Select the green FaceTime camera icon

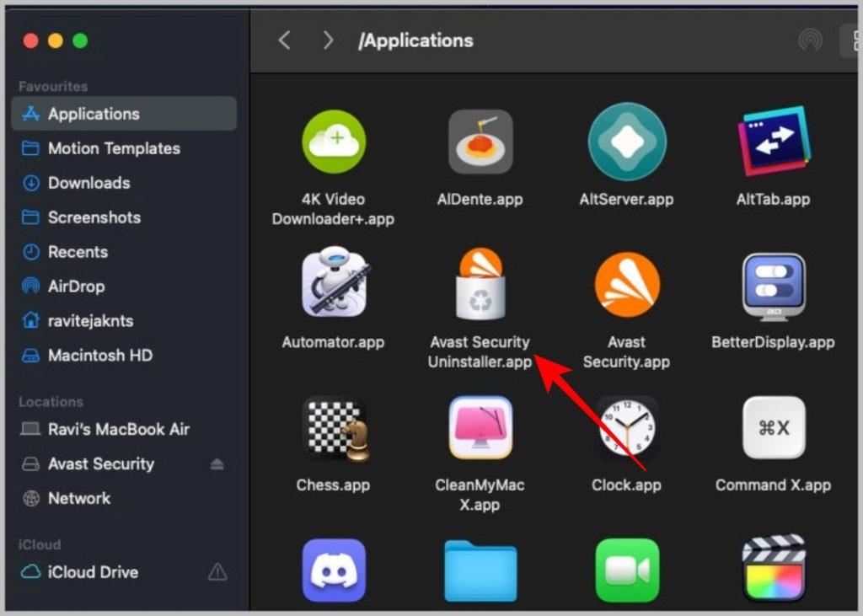point(627,570)
